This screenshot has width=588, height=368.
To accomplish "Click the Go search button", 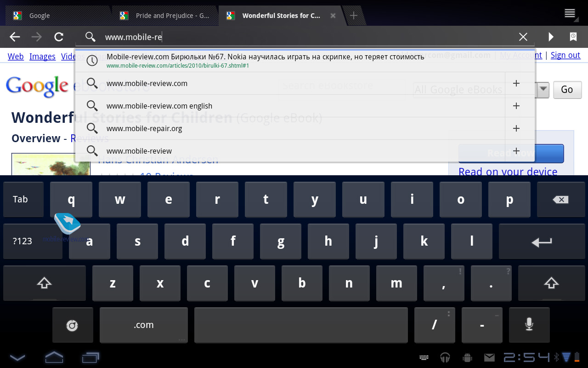I will (x=567, y=89).
